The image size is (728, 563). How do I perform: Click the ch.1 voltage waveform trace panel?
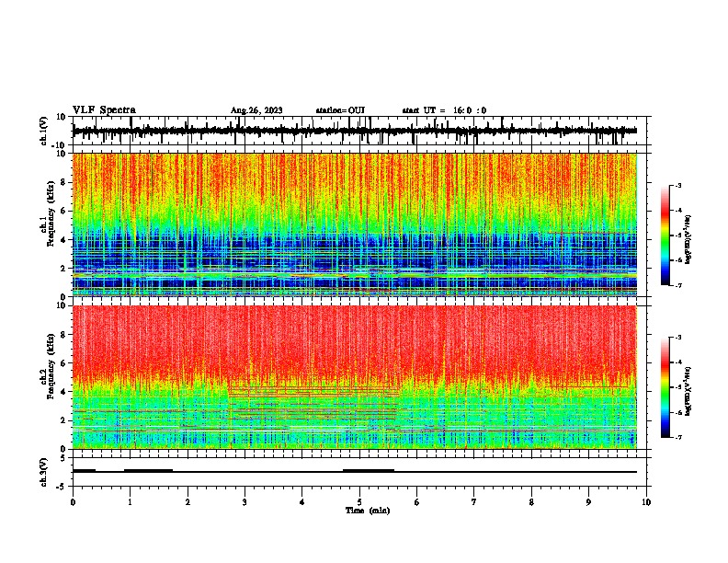[x=358, y=131]
